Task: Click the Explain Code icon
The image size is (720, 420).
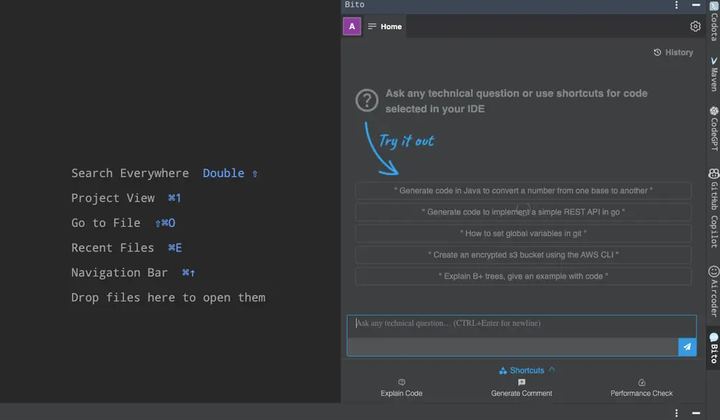Action: (x=401, y=382)
